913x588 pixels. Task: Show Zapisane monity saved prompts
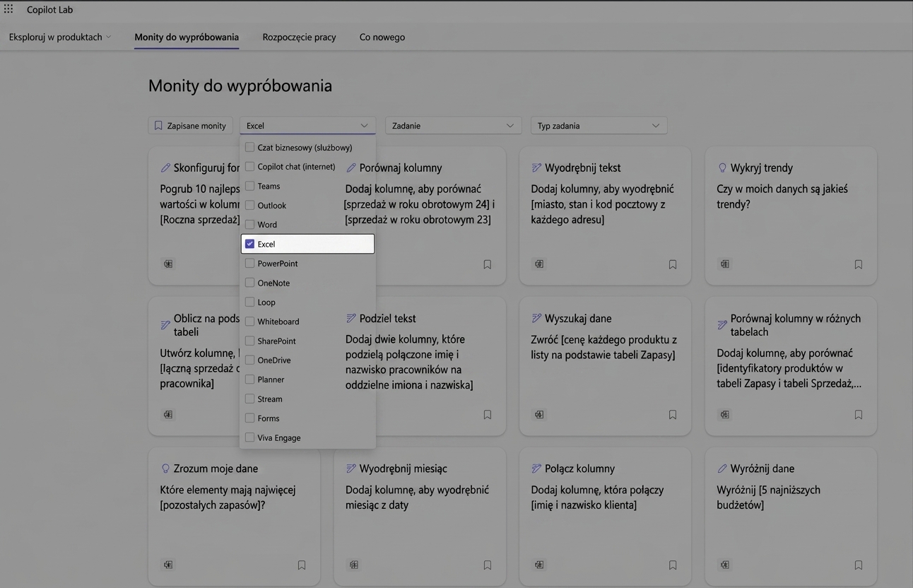point(190,126)
